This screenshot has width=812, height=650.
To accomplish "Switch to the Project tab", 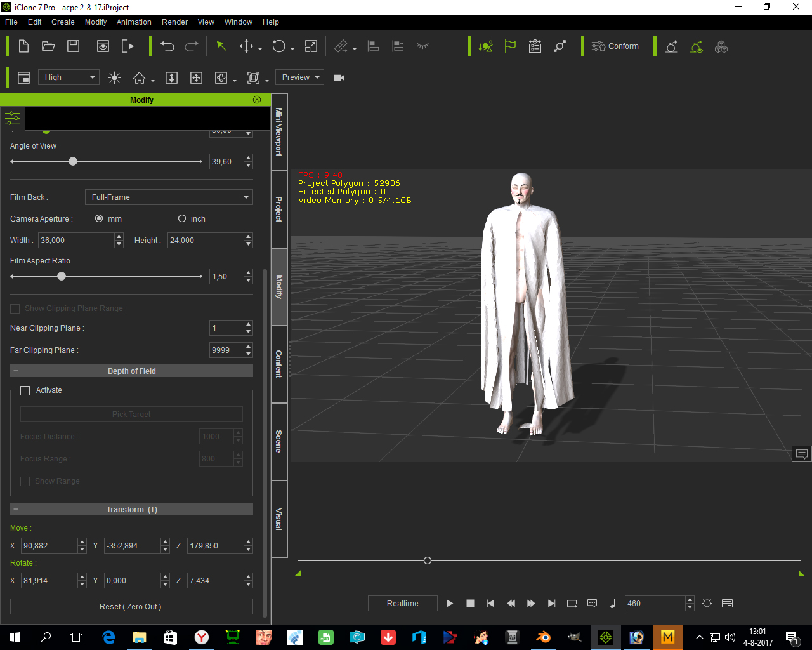I will [279, 209].
